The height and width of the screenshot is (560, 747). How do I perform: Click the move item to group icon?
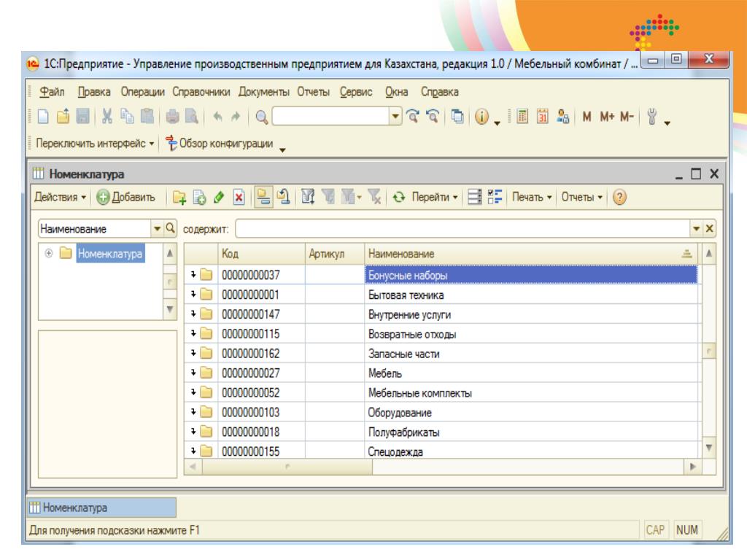tap(284, 197)
